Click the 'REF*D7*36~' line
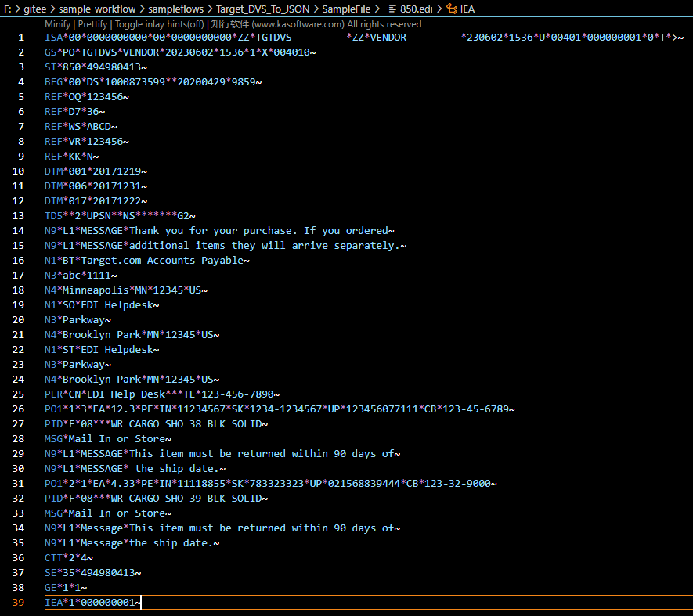 74,112
